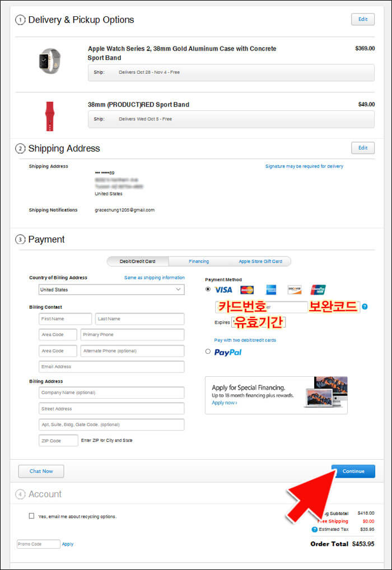
Task: Click the card number input field
Action: tap(261, 307)
